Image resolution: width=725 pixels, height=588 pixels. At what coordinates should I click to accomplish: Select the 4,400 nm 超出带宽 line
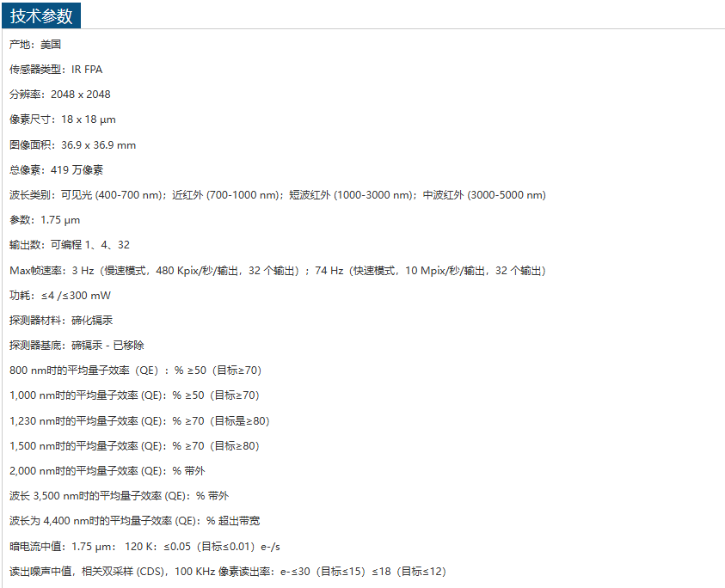135,521
